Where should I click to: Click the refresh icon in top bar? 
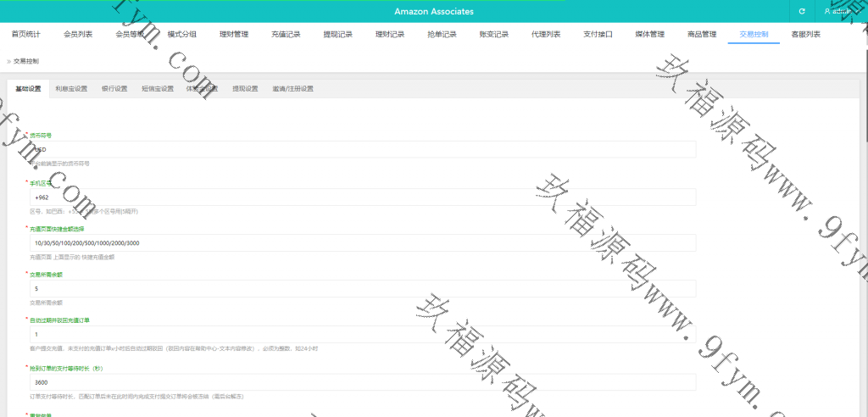pos(801,12)
